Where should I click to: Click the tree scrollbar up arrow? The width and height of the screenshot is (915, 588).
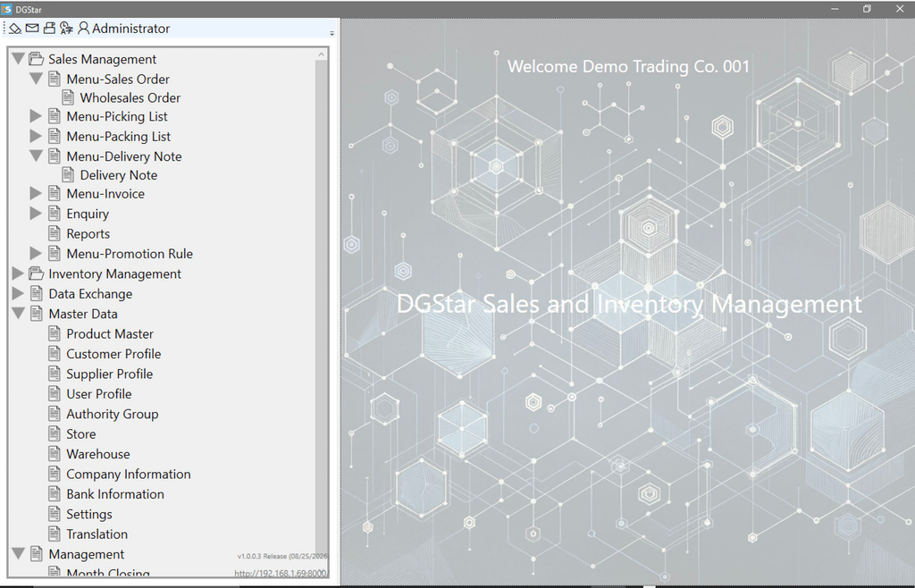[x=321, y=55]
